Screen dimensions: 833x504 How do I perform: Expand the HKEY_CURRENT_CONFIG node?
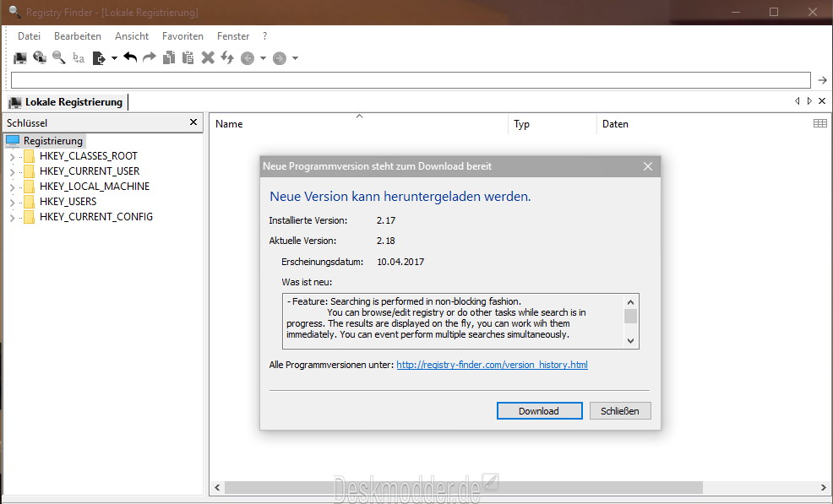point(12,217)
